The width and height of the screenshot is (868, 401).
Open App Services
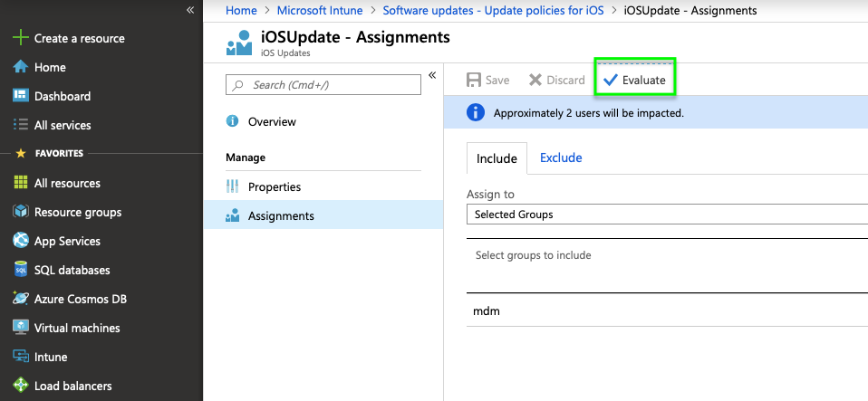coord(67,241)
